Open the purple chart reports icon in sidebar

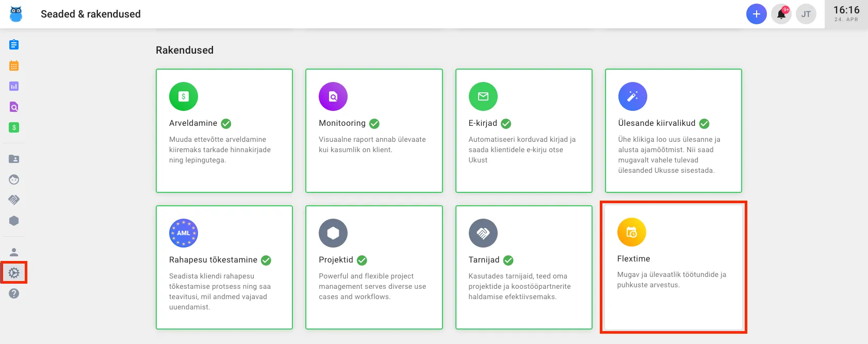click(x=14, y=86)
